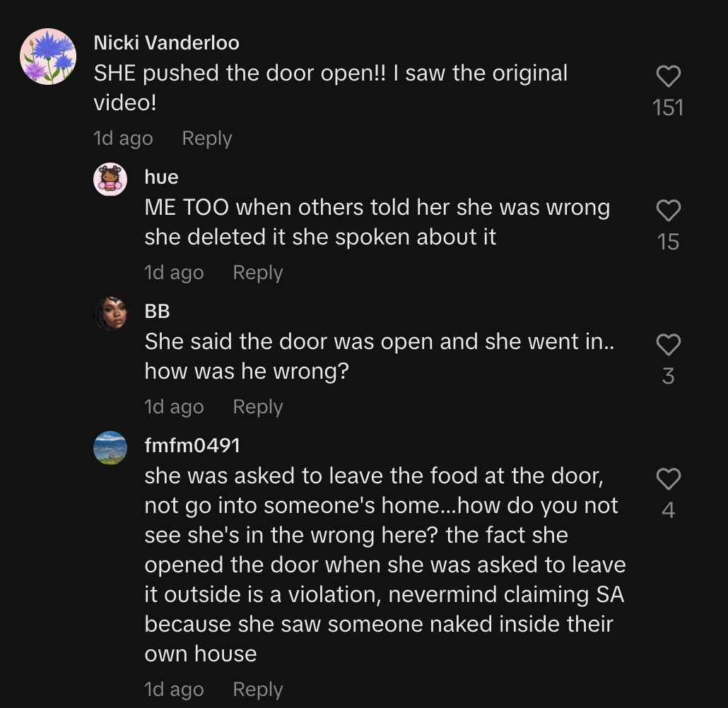Reply to Nicki Vanderloo's comment

(x=206, y=138)
